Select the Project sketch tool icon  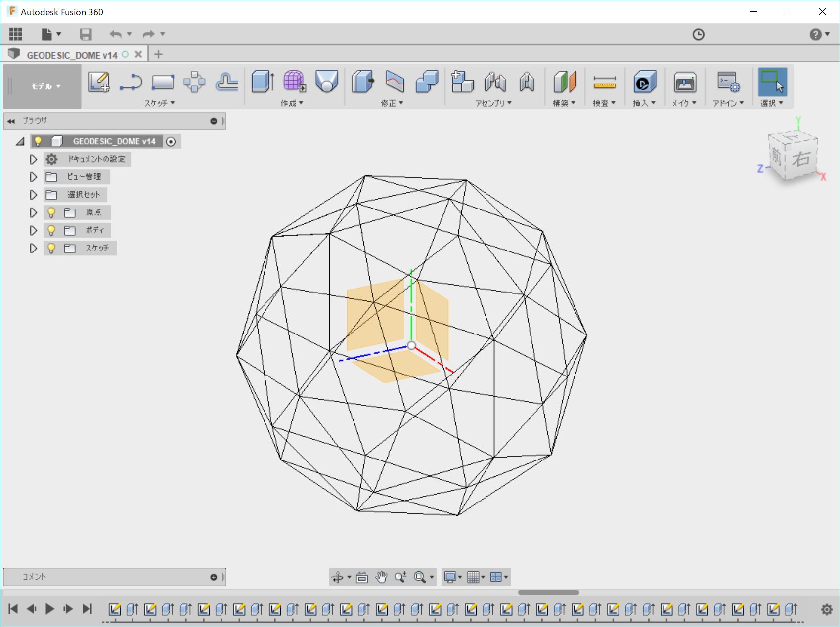226,82
